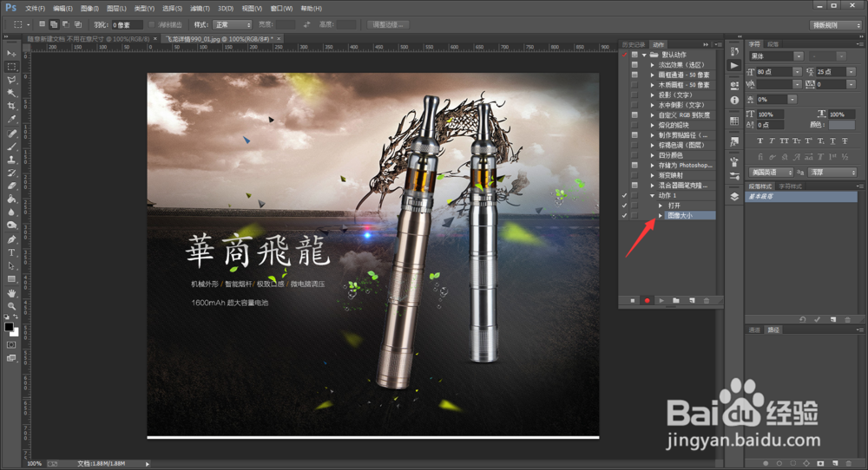Select the Crop tool
The image size is (868, 470).
(x=11, y=106)
